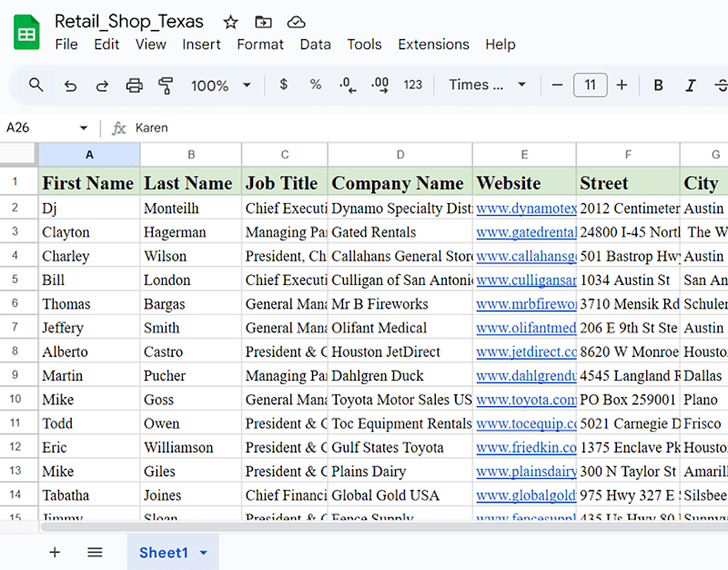Undo the last action
The height and width of the screenshot is (570, 728).
pyautogui.click(x=70, y=86)
